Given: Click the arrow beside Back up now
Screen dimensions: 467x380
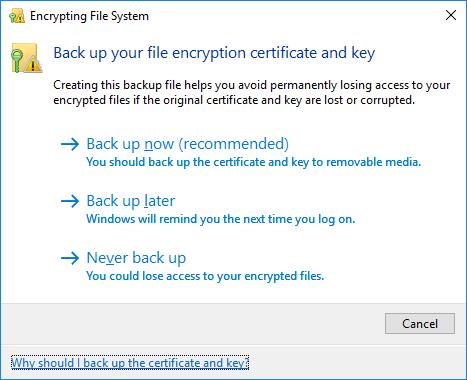Looking at the screenshot, I should click(70, 144).
